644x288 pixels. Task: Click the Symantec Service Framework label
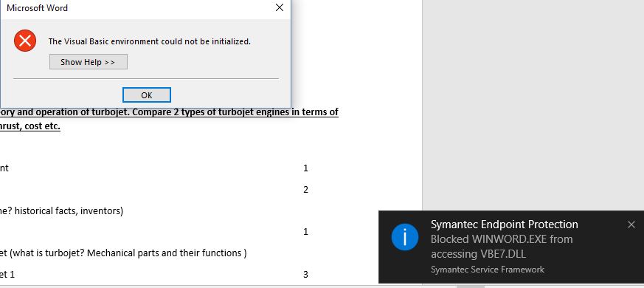(488, 270)
